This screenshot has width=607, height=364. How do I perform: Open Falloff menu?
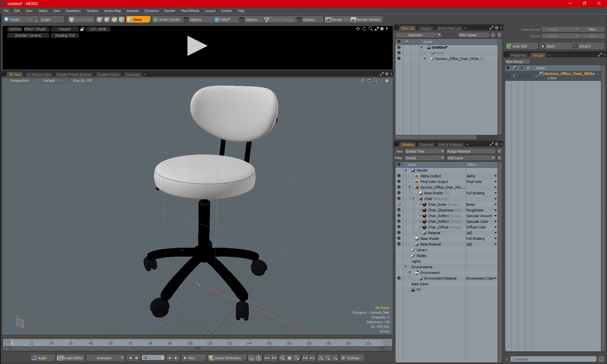[225, 20]
